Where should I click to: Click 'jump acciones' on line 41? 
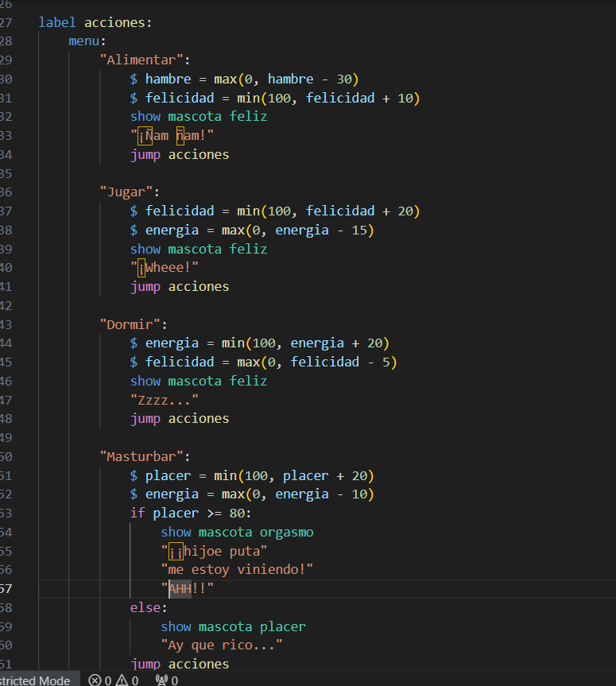(x=180, y=287)
